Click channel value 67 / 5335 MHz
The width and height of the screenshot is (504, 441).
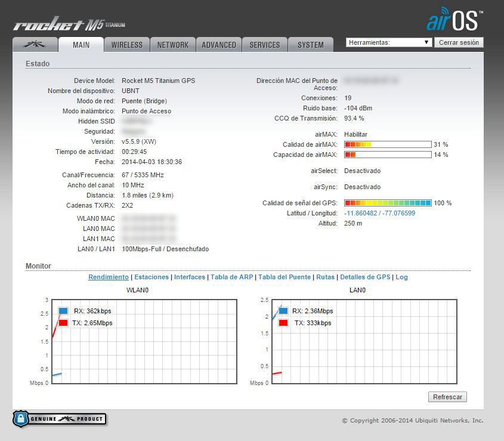click(x=143, y=175)
